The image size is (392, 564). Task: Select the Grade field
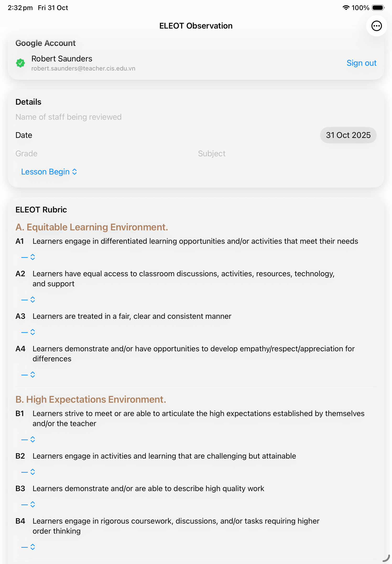click(26, 153)
